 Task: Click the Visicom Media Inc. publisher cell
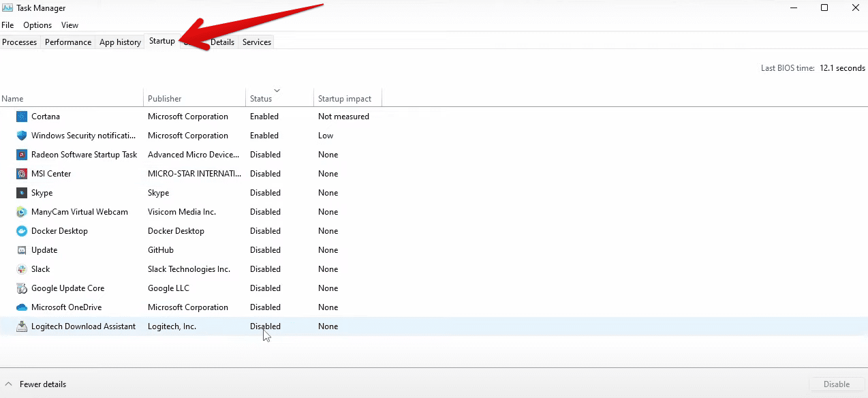coord(182,212)
